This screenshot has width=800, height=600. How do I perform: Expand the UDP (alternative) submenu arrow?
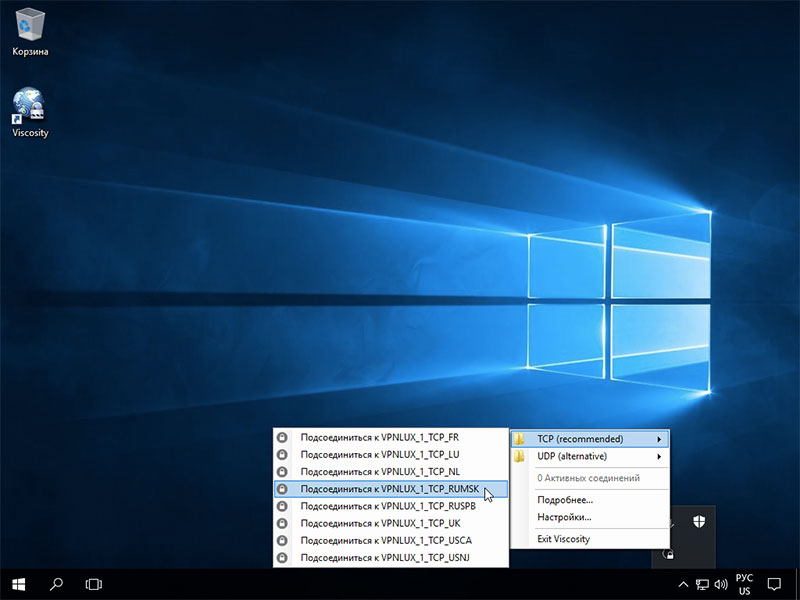659,456
